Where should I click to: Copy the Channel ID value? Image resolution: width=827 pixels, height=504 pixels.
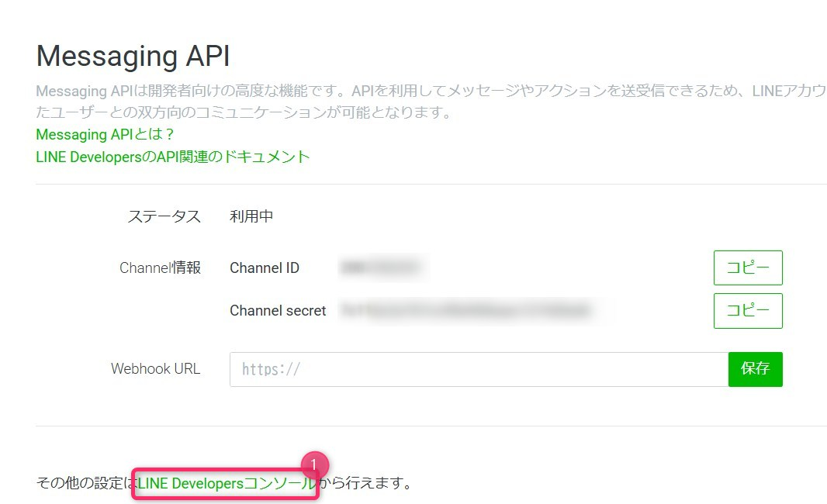(748, 268)
